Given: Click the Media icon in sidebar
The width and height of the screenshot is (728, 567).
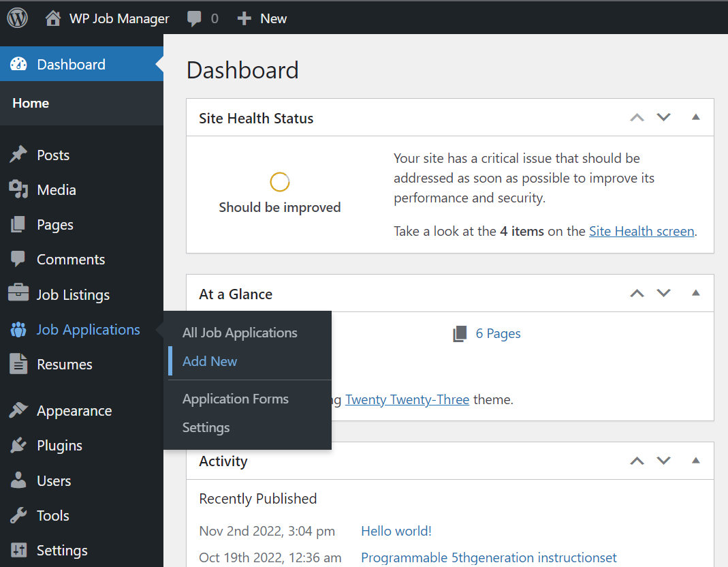Looking at the screenshot, I should pyautogui.click(x=18, y=189).
